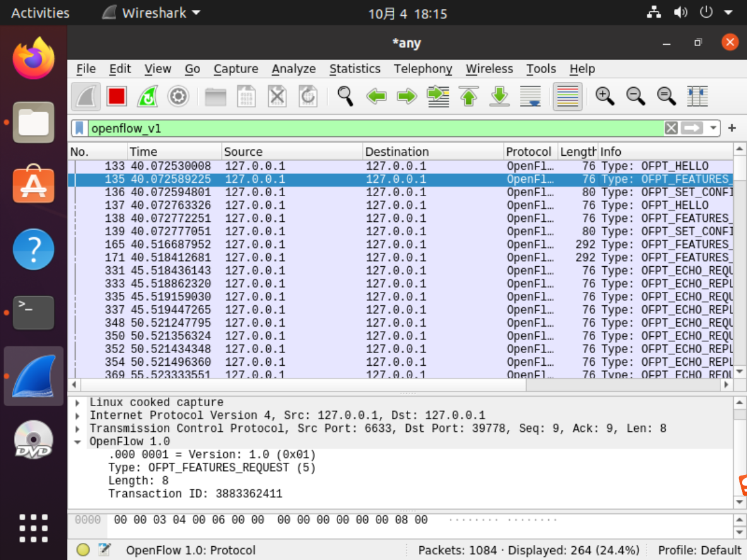
Task: Open the display filter history dropdown
Action: click(x=713, y=128)
